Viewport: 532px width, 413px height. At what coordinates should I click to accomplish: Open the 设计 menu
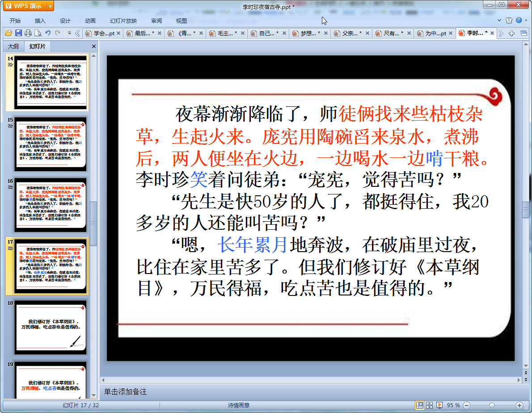[65, 21]
